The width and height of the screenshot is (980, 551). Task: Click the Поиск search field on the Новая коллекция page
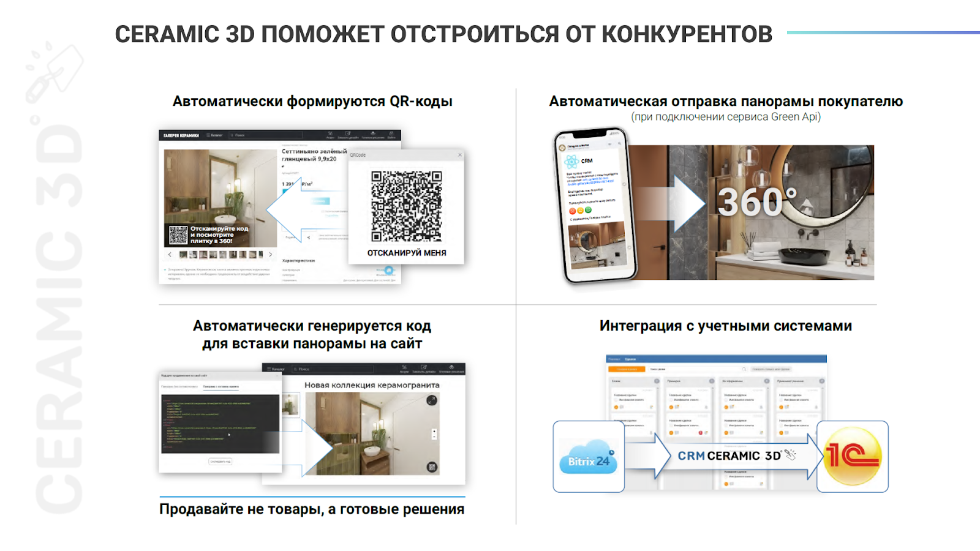(333, 369)
